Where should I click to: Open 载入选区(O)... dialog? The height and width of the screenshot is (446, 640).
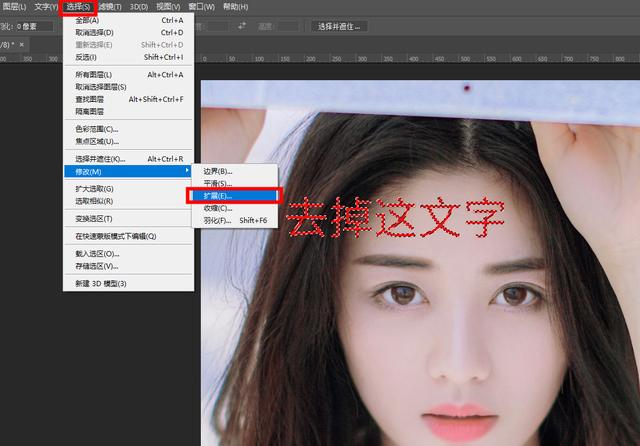tap(129, 254)
